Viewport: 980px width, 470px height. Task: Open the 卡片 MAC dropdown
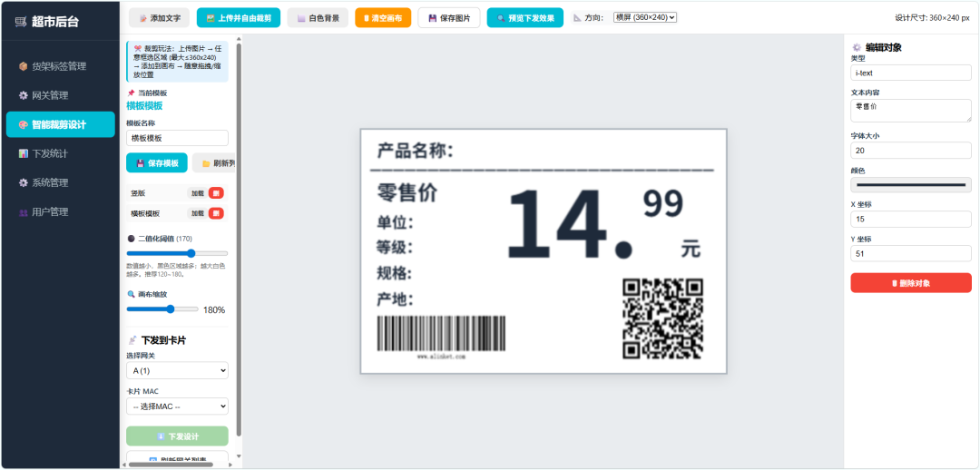click(x=177, y=406)
